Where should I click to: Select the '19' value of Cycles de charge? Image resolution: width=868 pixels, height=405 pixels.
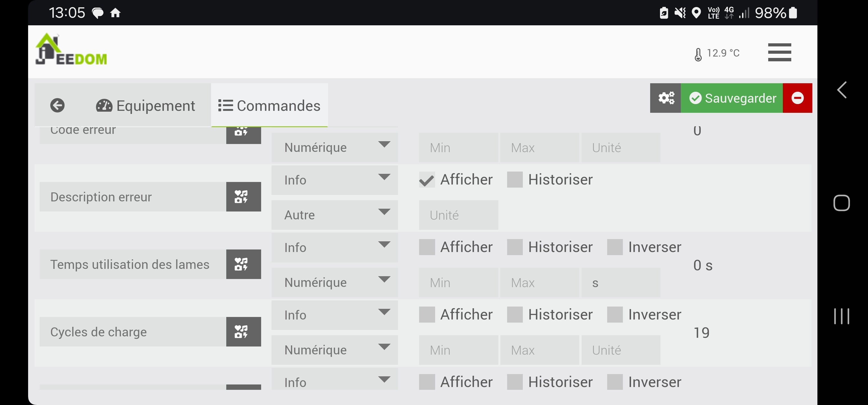coord(701,333)
